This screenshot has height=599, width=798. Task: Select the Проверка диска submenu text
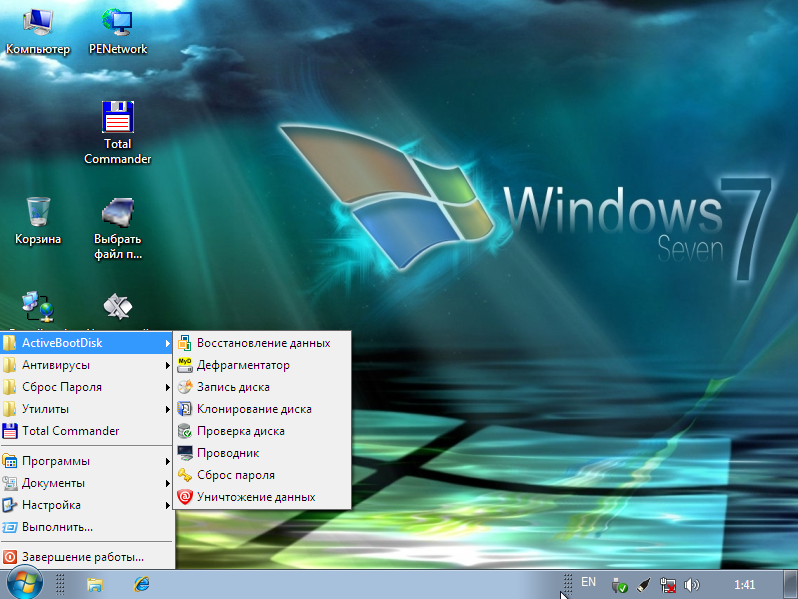click(x=241, y=431)
